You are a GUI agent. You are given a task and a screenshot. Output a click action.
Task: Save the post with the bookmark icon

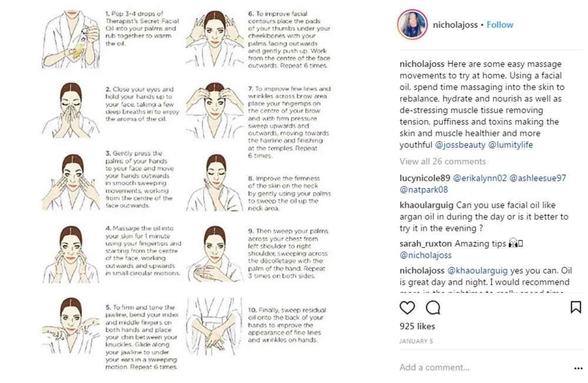(576, 307)
